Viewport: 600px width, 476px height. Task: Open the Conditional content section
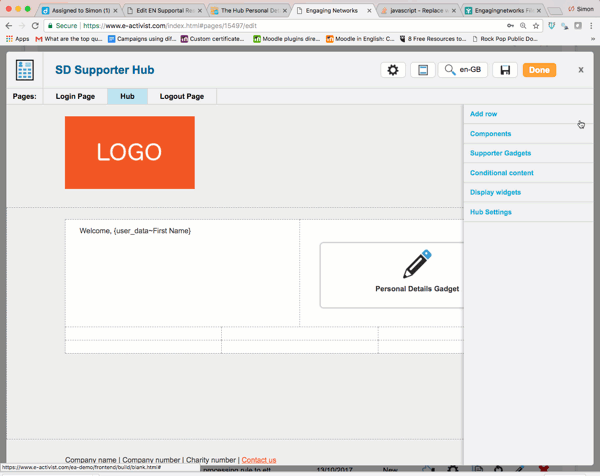click(501, 173)
